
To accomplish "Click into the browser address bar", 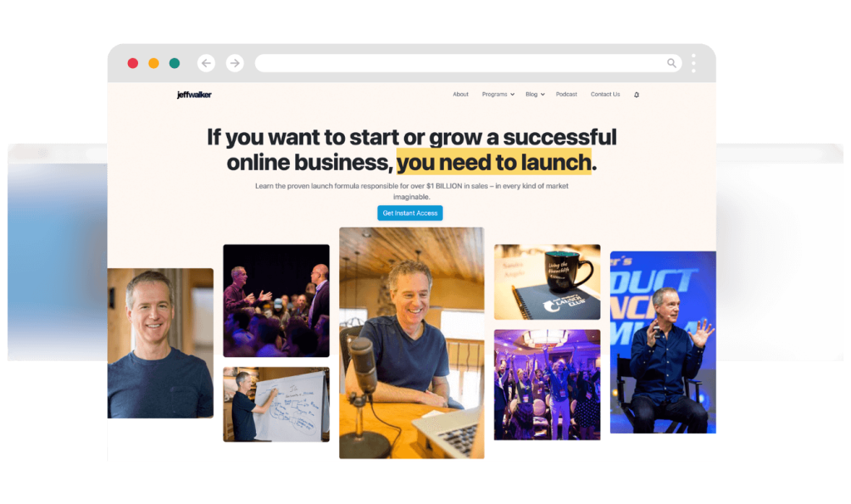I will 461,63.
